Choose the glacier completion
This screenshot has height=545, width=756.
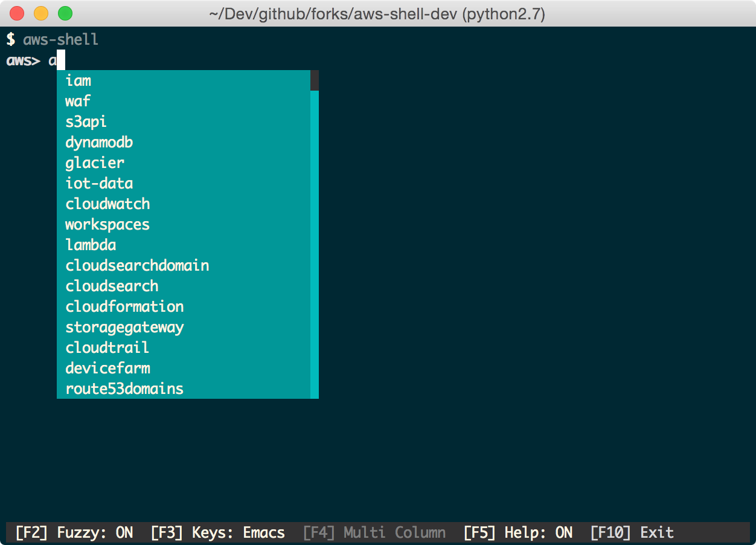tap(184, 163)
